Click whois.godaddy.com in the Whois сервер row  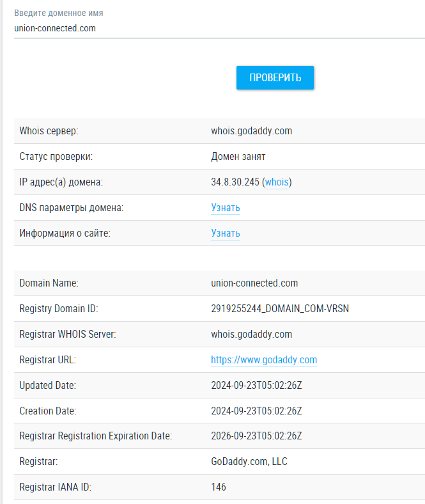point(252,131)
